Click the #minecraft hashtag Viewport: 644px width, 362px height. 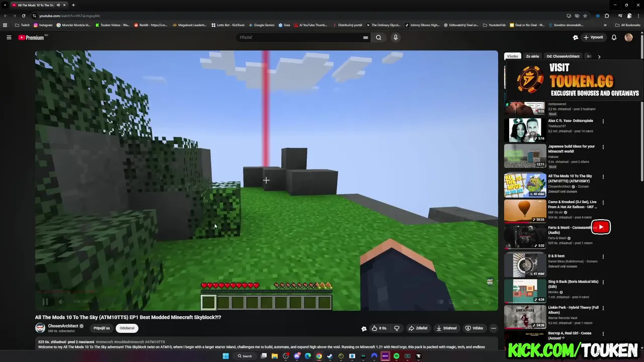(x=105, y=342)
